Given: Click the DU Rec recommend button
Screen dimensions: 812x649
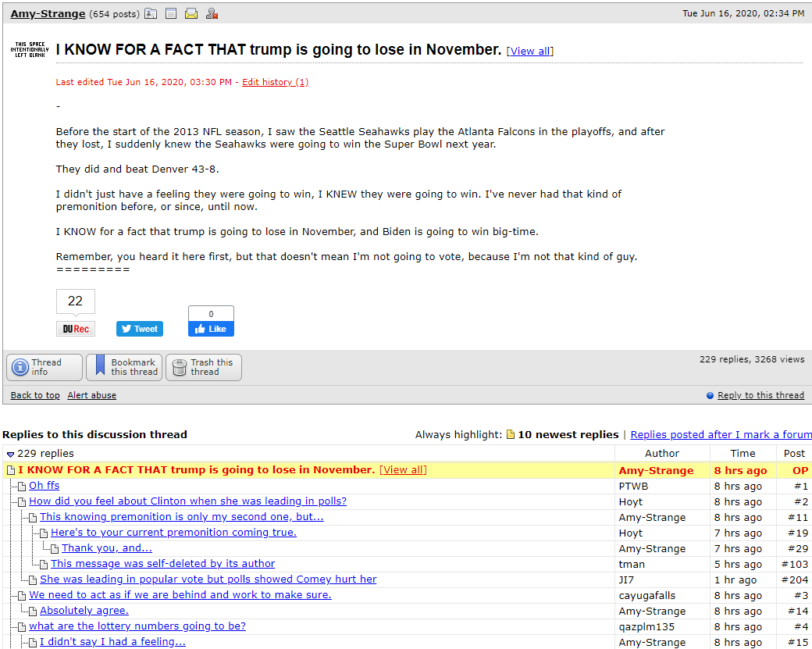Looking at the screenshot, I should pyautogui.click(x=76, y=329).
